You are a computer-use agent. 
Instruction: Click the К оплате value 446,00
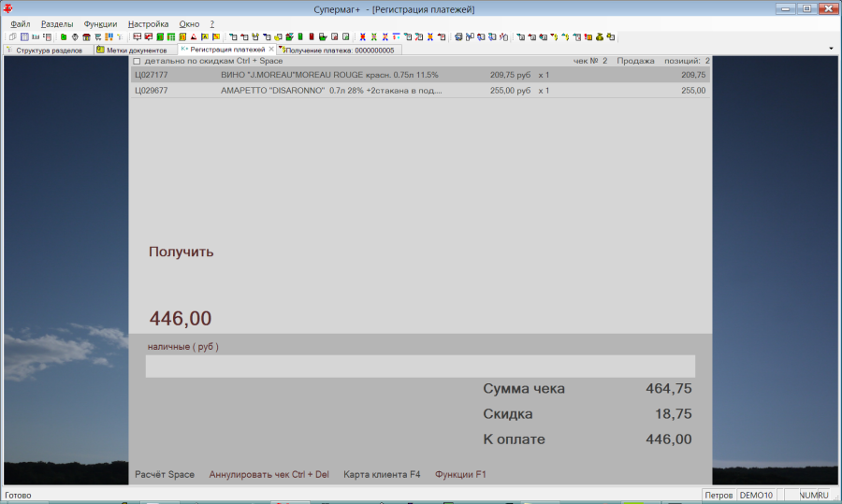click(x=669, y=439)
